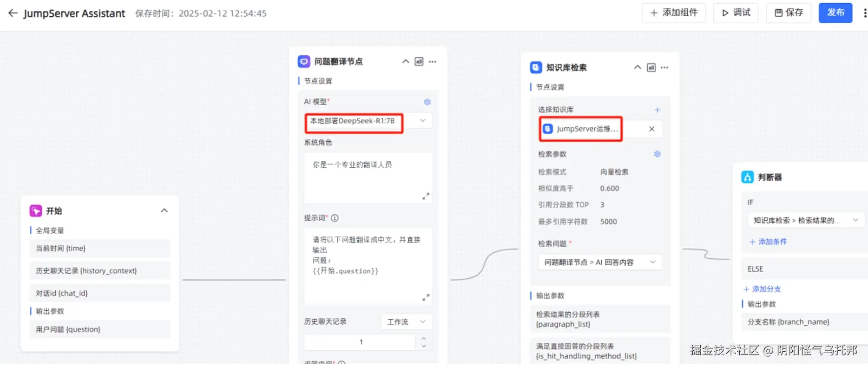Screen dimensions: 868x367
Task: Click the 调试 debug button
Action: [x=736, y=13]
